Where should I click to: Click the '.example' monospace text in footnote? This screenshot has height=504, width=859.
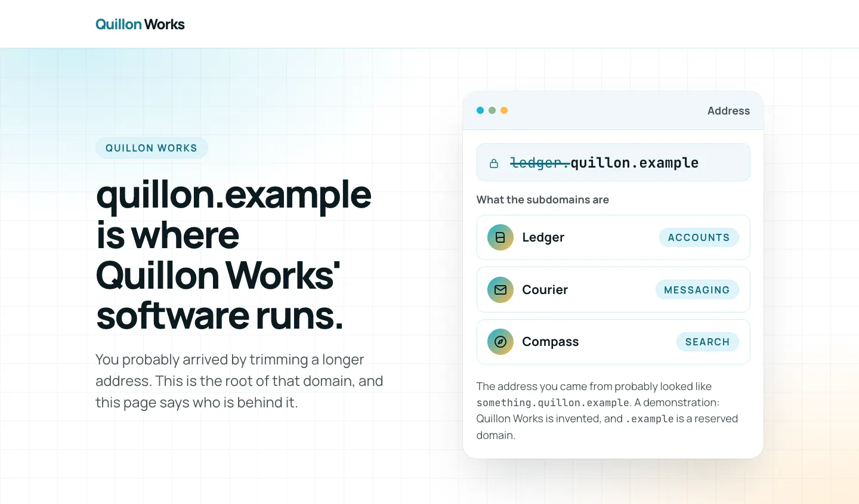[x=650, y=419]
